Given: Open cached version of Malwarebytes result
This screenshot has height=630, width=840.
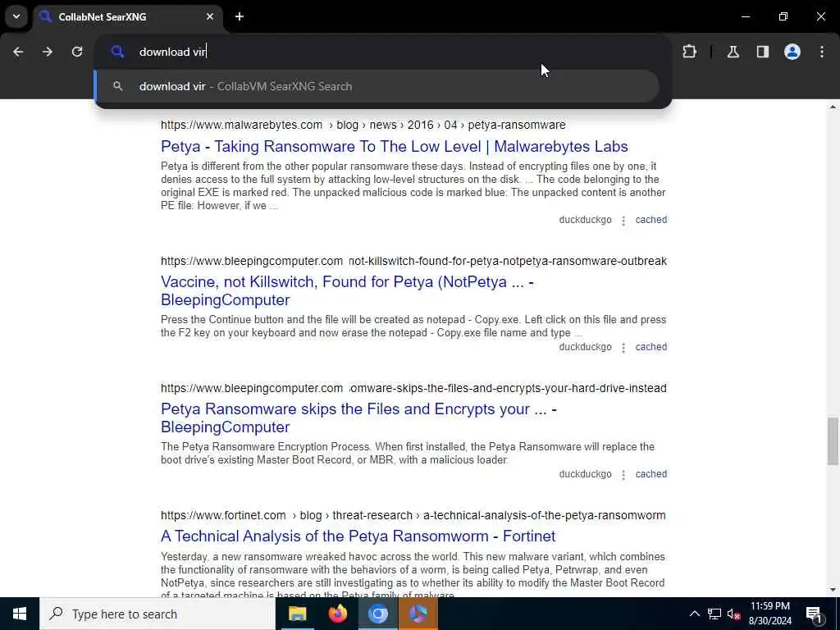Looking at the screenshot, I should click(x=651, y=220).
